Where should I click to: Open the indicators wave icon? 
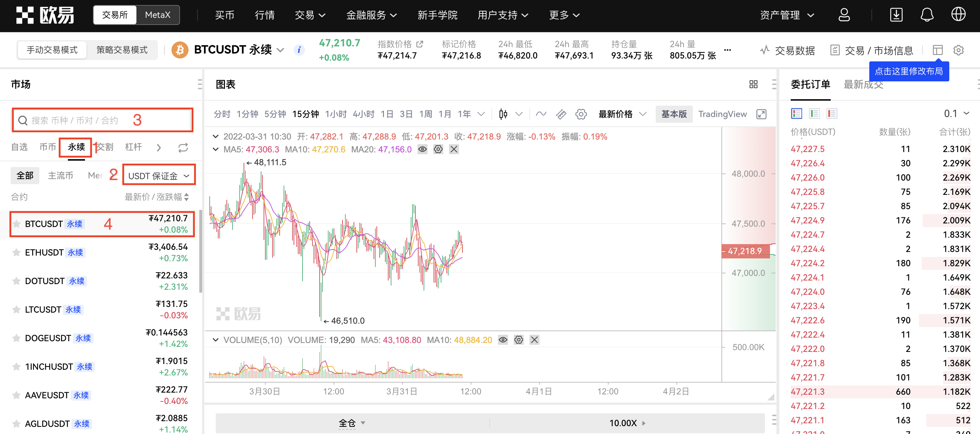(541, 114)
